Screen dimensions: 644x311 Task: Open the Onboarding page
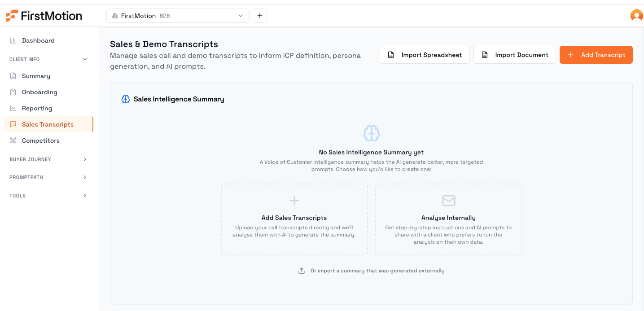click(x=49, y=92)
